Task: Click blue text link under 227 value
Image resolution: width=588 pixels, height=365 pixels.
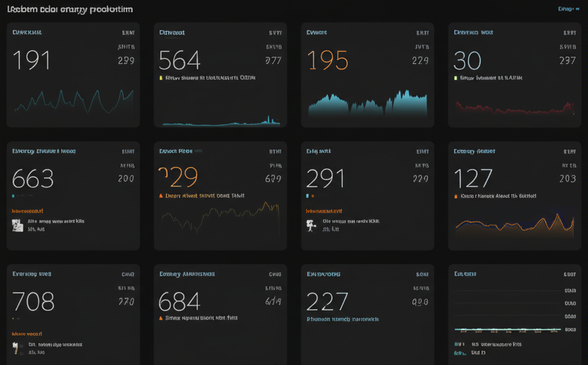Action: pyautogui.click(x=342, y=319)
